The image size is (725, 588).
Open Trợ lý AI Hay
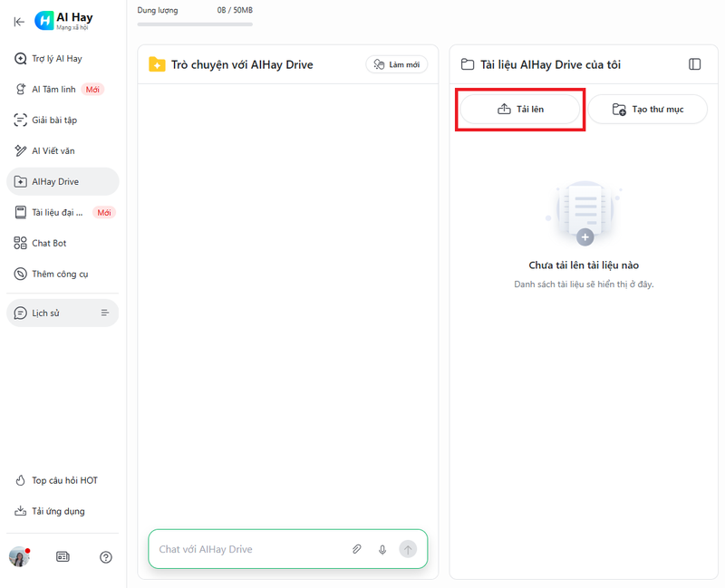63,59
